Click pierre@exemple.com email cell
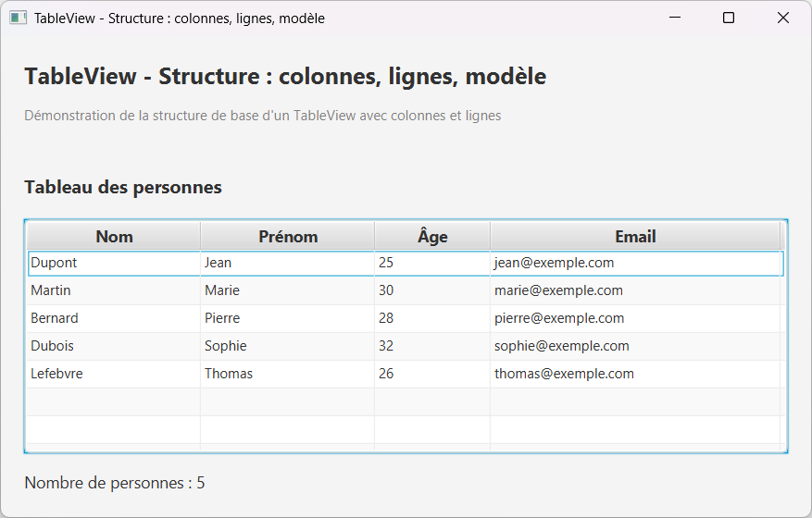 point(635,318)
